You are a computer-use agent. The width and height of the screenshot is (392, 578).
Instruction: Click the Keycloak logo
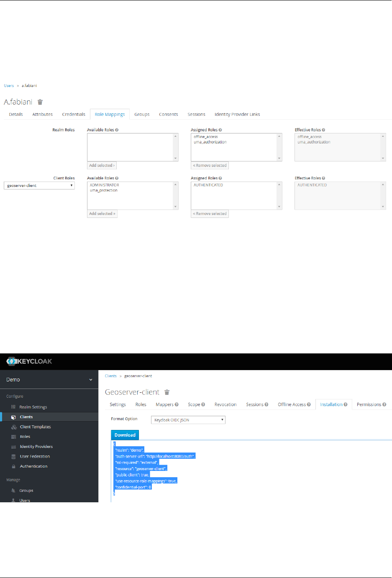click(29, 361)
